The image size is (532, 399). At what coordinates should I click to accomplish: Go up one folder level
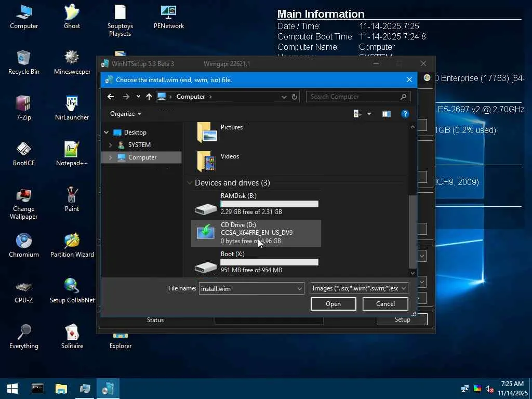[x=149, y=97]
